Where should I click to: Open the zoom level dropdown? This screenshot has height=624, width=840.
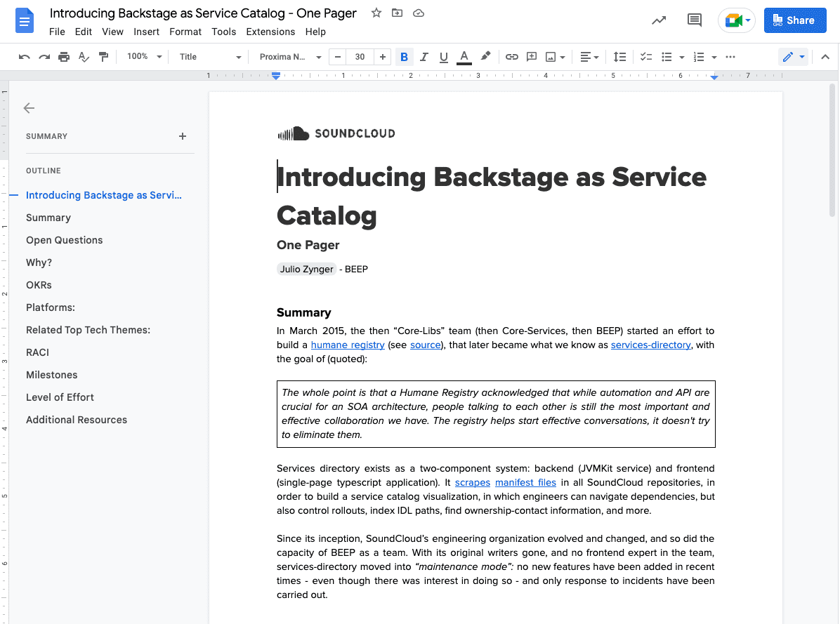(144, 57)
